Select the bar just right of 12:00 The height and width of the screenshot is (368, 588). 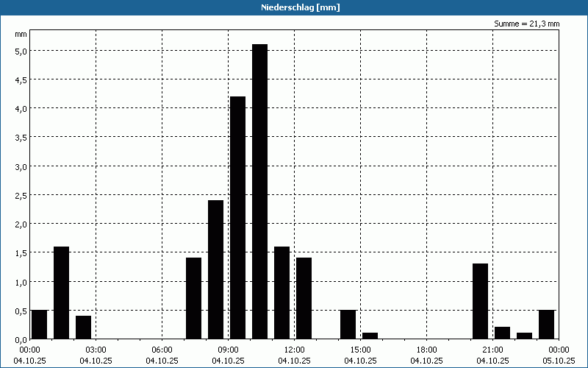point(304,298)
